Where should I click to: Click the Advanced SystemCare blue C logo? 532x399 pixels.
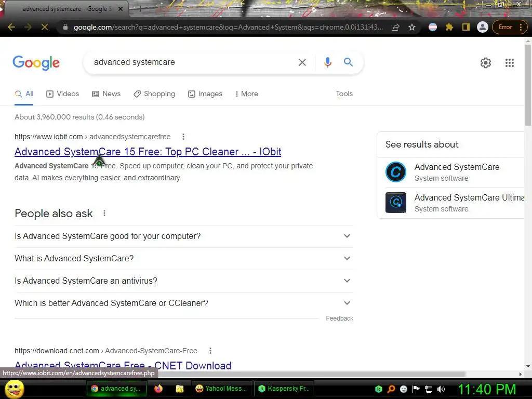[395, 172]
